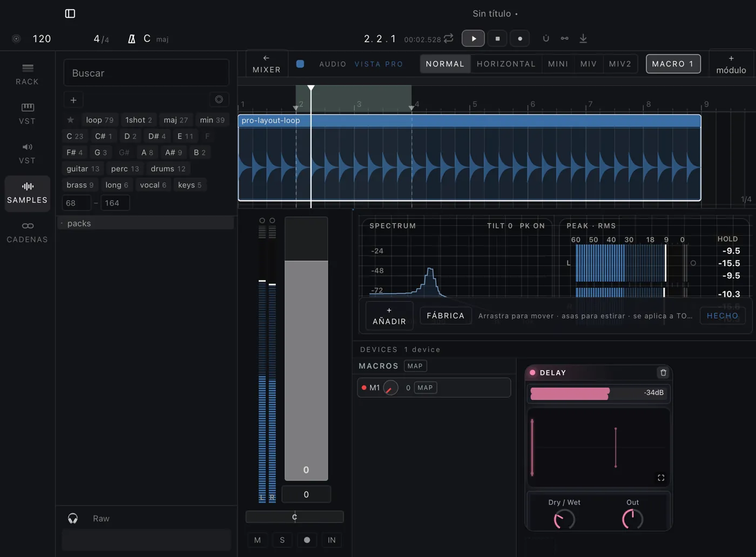
Task: Toggle the IN input monitoring button
Action: click(332, 540)
